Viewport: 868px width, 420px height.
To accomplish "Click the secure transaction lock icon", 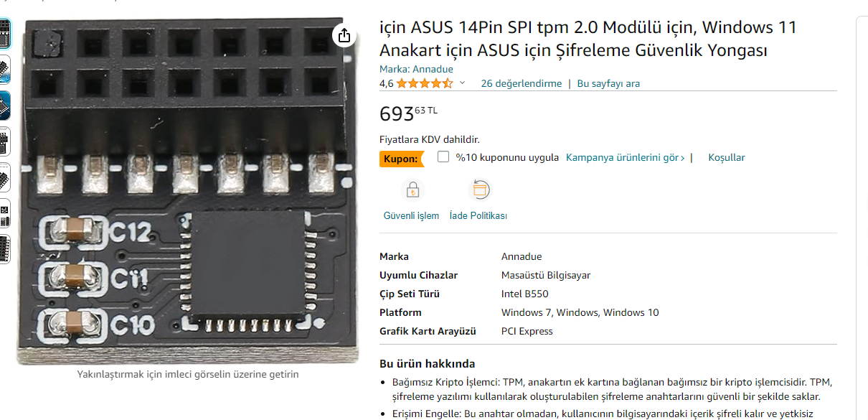I will 412,190.
